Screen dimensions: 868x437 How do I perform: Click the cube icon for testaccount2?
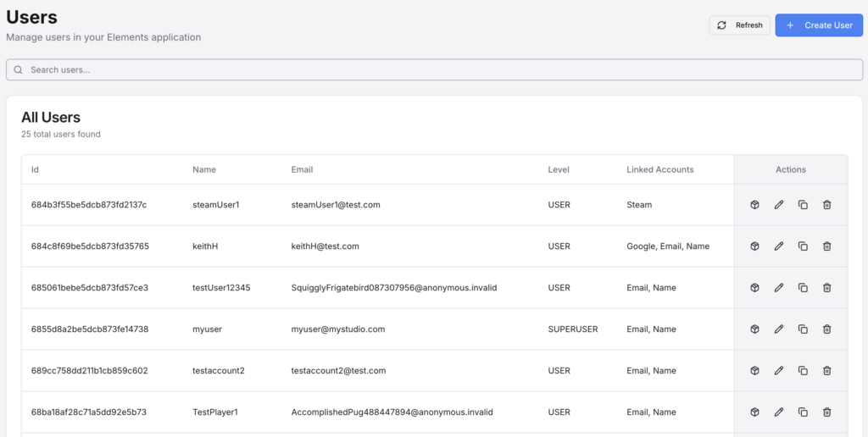754,371
